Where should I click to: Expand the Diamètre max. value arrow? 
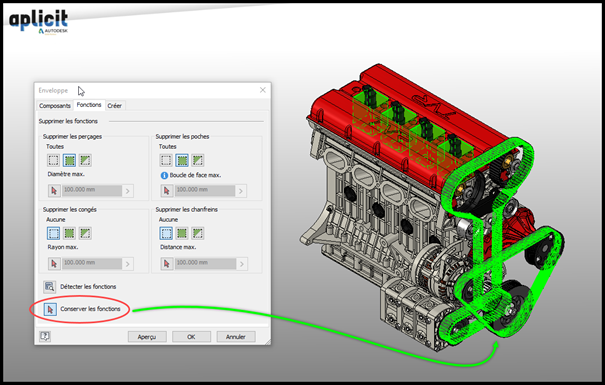pyautogui.click(x=128, y=191)
